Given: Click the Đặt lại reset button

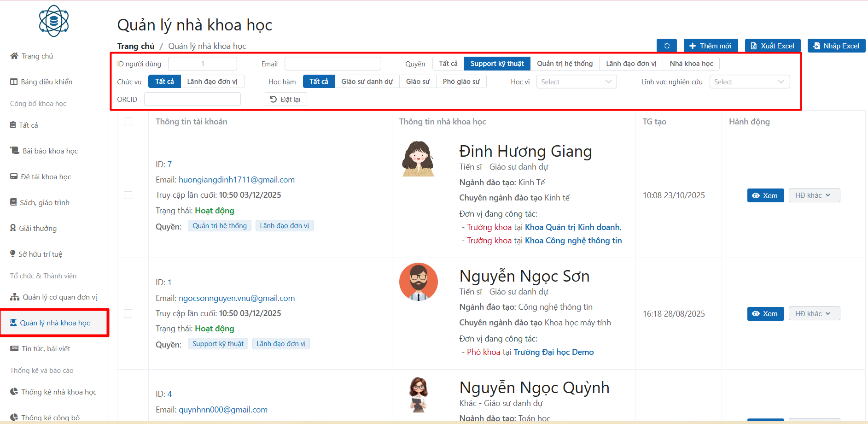Looking at the screenshot, I should point(285,100).
